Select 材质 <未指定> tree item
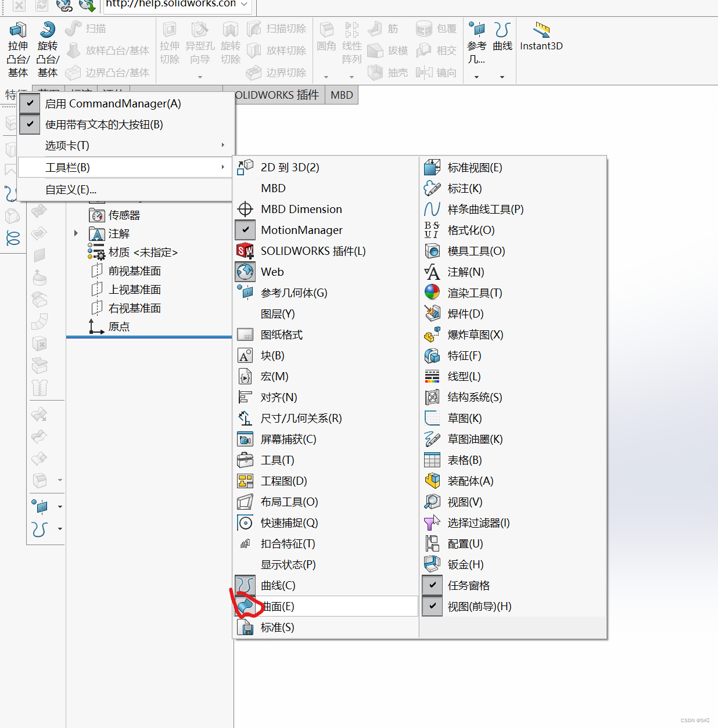This screenshot has width=718, height=728. [x=133, y=253]
